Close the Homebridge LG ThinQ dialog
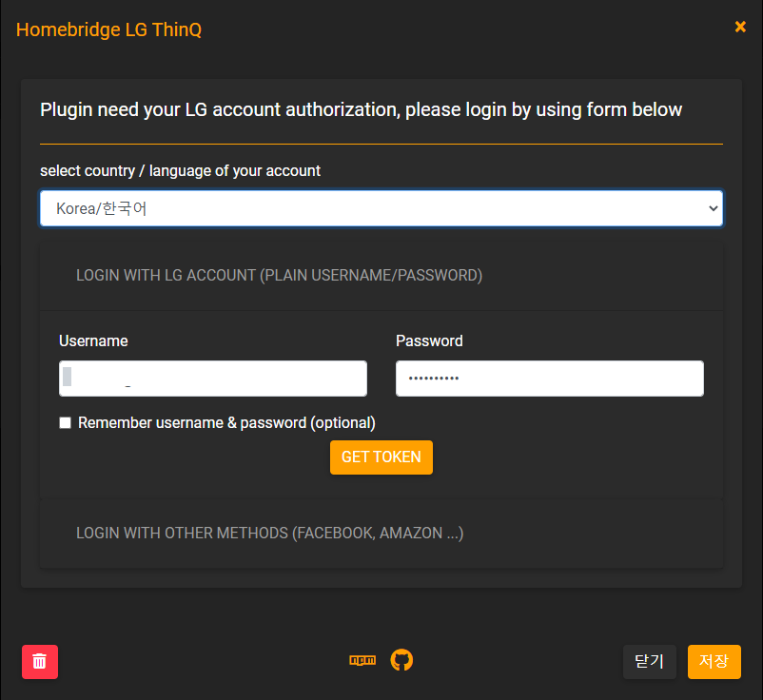 pos(740,27)
